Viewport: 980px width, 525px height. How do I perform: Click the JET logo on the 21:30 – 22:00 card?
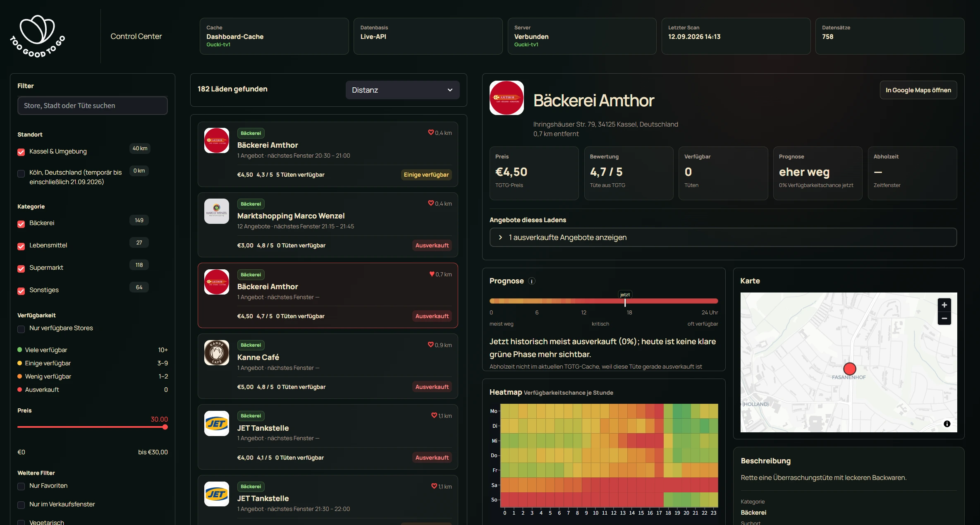tap(217, 494)
